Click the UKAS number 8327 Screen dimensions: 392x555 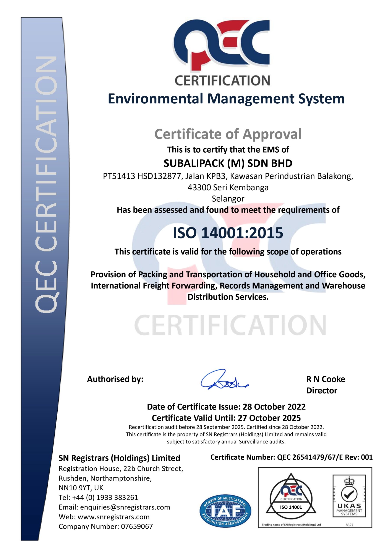[349, 525]
